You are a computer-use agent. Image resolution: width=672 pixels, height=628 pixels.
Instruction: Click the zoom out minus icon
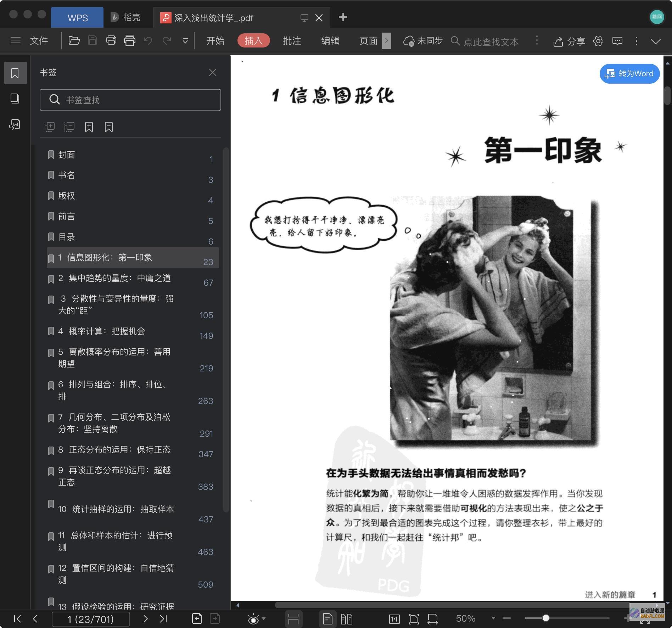(507, 618)
